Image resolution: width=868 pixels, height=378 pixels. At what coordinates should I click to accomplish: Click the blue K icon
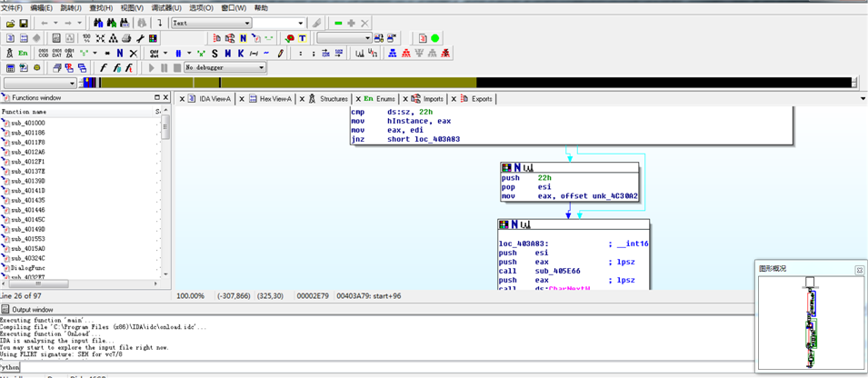point(241,53)
